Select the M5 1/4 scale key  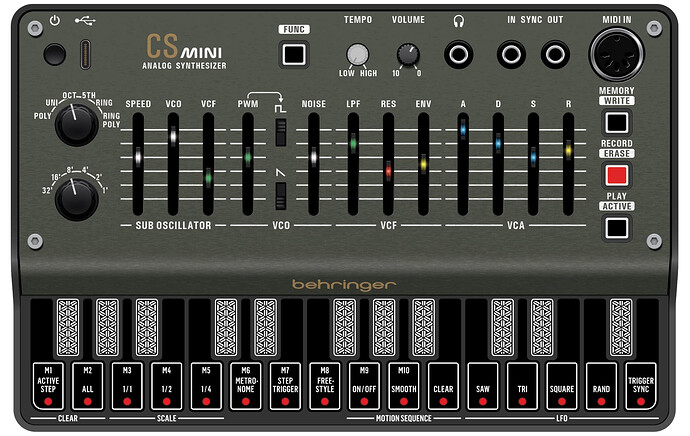point(206,386)
